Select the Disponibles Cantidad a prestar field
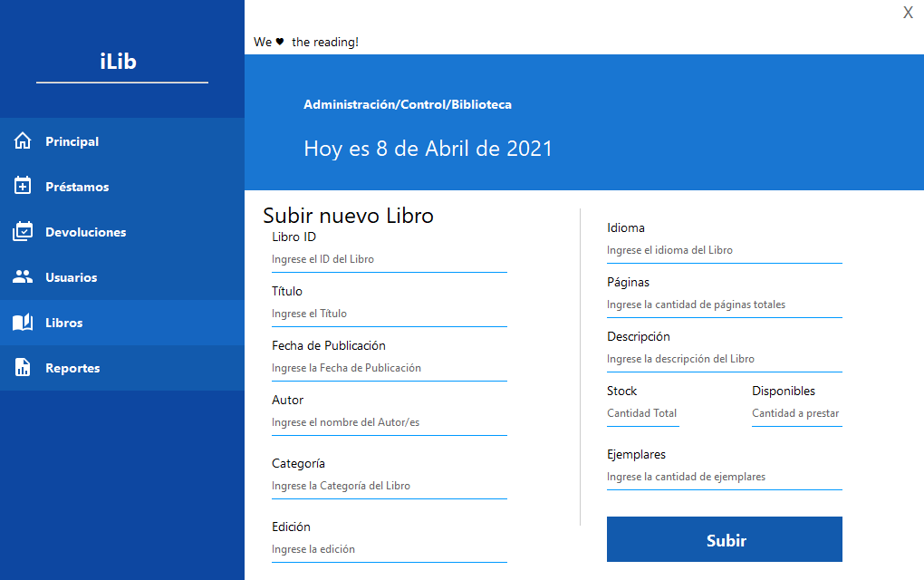The height and width of the screenshot is (580, 924). [x=796, y=413]
